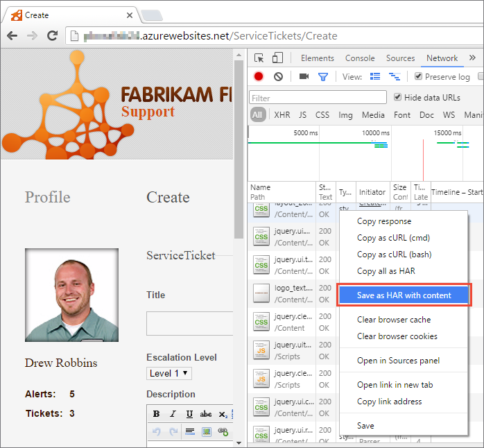Expand more DevTools tabs with the chevron
This screenshot has width=484, height=448.
click(472, 58)
